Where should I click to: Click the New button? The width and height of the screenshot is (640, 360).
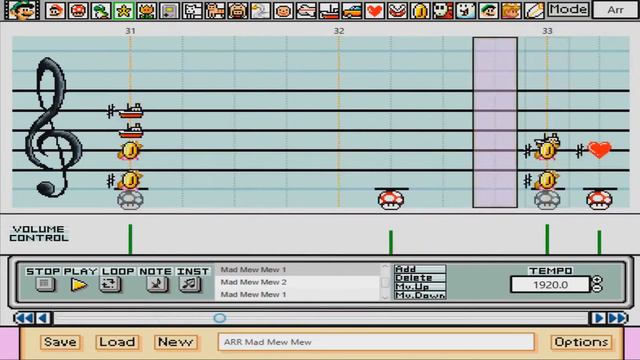(176, 342)
